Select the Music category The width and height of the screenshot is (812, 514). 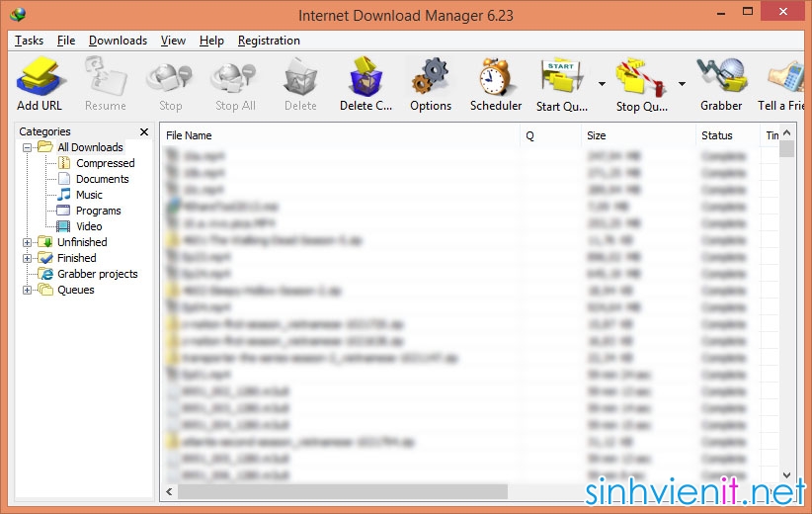click(x=89, y=195)
